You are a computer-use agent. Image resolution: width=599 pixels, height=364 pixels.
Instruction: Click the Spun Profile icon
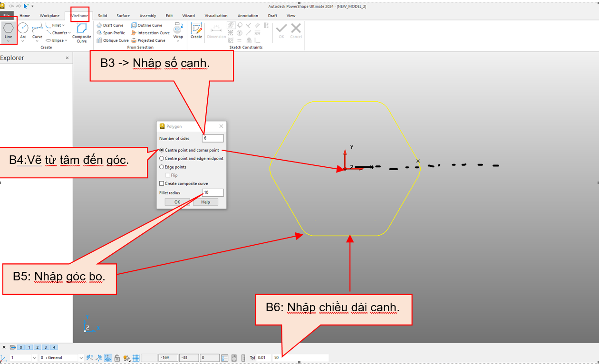pos(99,33)
